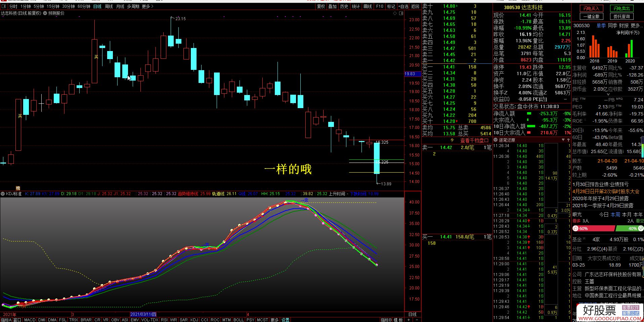Expand the 逐笔还原 panel dropdown
This screenshot has width=644, height=322.
pos(496,140)
